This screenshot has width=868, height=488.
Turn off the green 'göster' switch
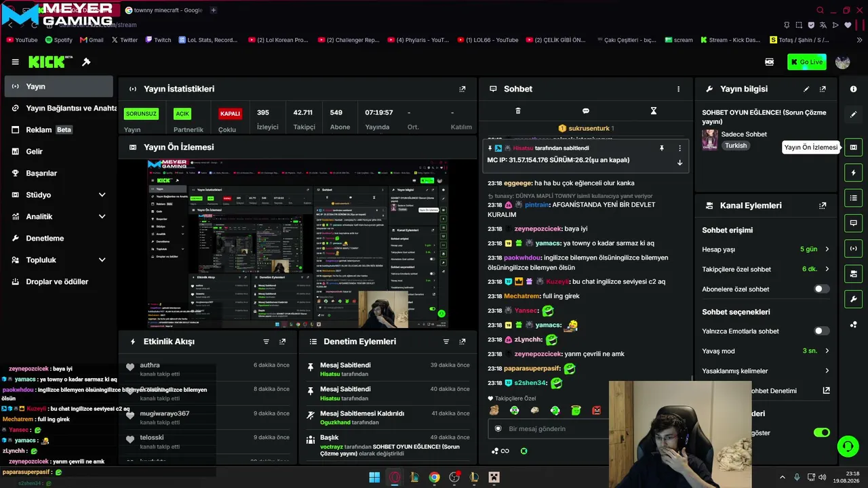(821, 432)
